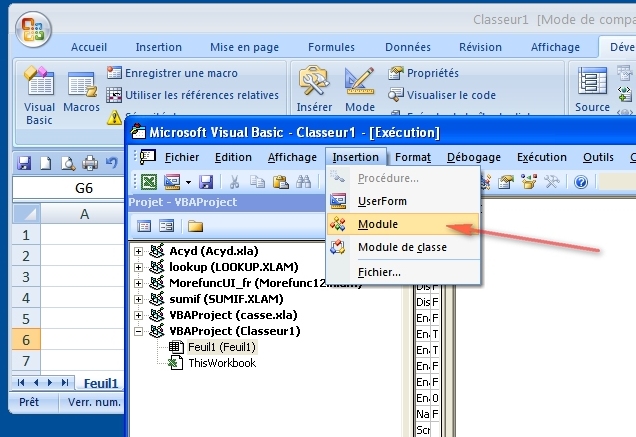The image size is (636, 437).
Task: Click the Source button in XML group
Action: [592, 89]
